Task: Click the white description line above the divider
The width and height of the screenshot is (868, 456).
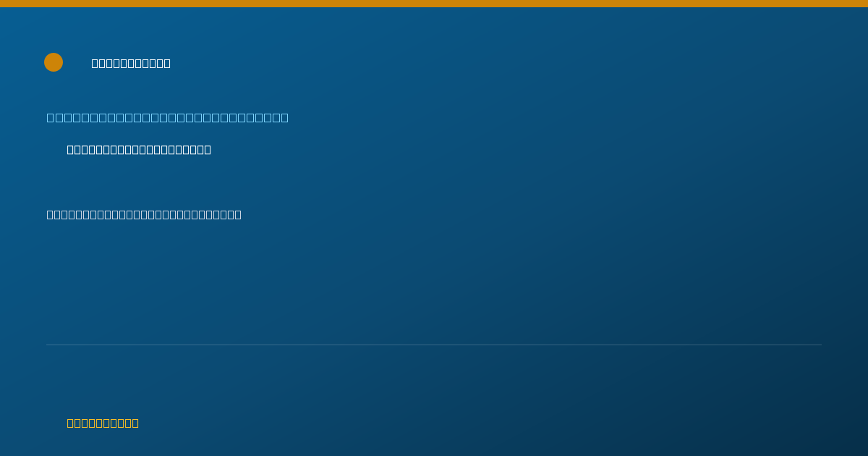Action: pyautogui.click(x=144, y=214)
